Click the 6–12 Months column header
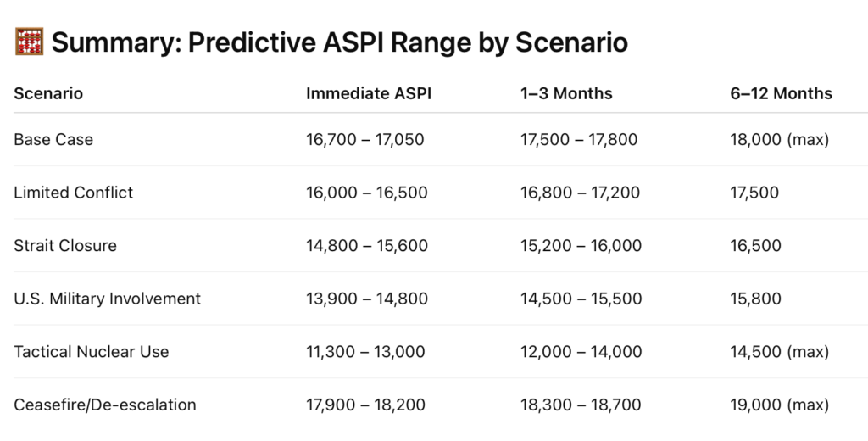868x441 pixels. [x=781, y=93]
